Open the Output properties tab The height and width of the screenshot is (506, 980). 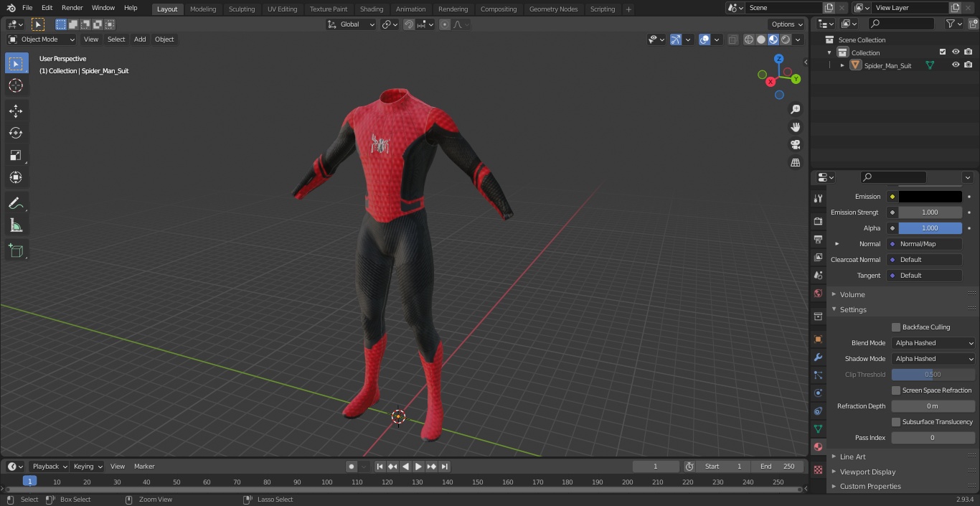pyautogui.click(x=818, y=239)
